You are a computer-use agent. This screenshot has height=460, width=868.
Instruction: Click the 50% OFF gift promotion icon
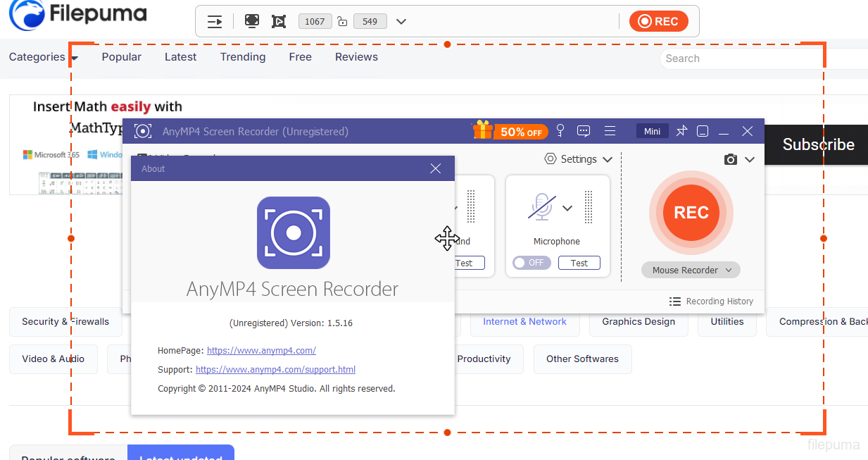tap(510, 131)
